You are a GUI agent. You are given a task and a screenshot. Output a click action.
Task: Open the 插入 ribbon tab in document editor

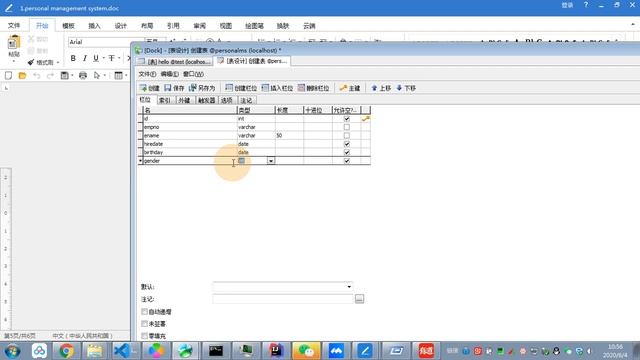pyautogui.click(x=94, y=26)
